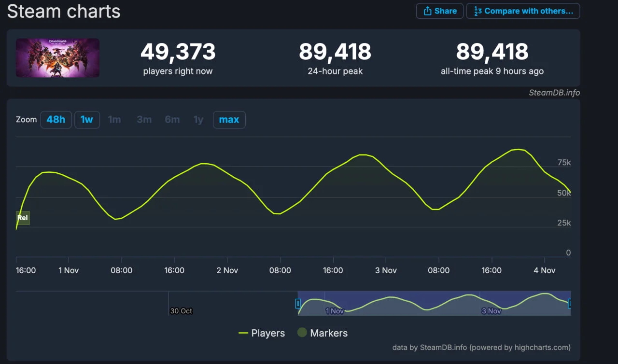This screenshot has height=364, width=618.
Task: Set zoom to max
Action: click(x=229, y=119)
